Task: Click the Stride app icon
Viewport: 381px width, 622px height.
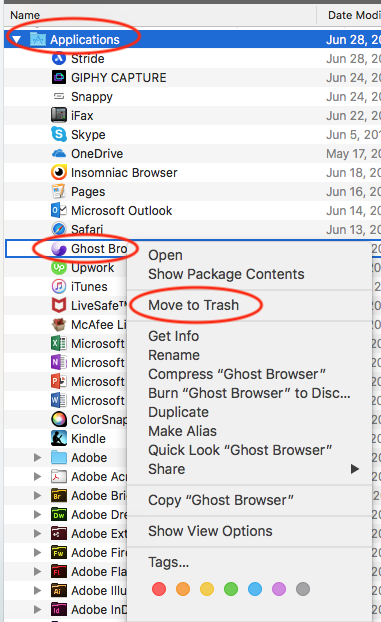Action: coord(59,59)
